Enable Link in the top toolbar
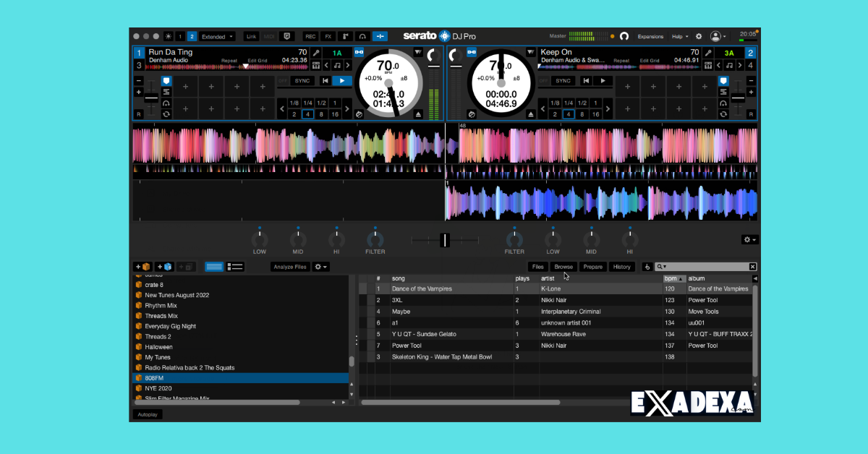The image size is (868, 454). [251, 36]
